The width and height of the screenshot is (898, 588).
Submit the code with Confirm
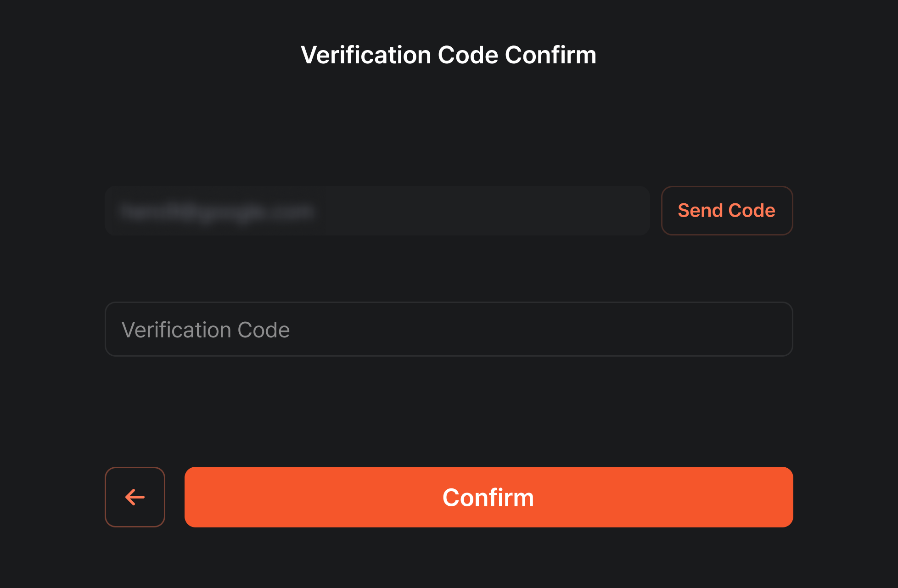pyautogui.click(x=488, y=497)
